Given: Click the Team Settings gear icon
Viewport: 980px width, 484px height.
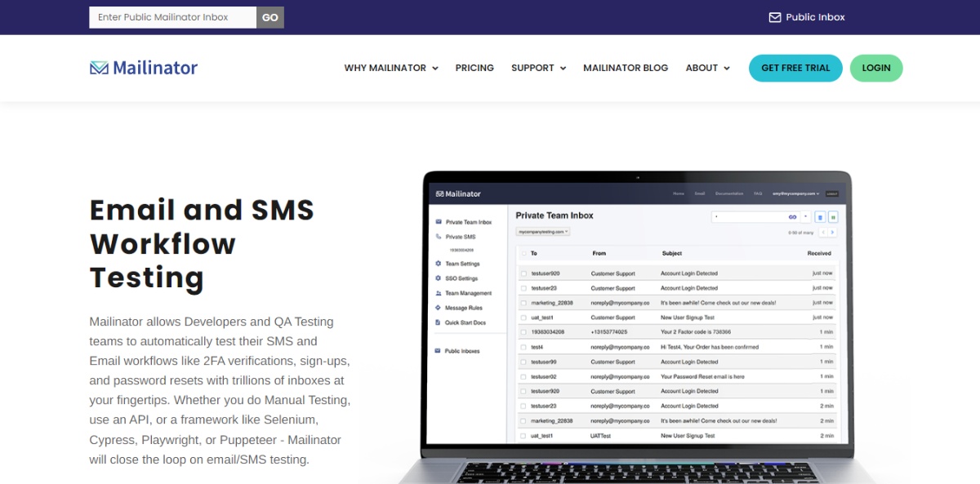Looking at the screenshot, I should (439, 264).
